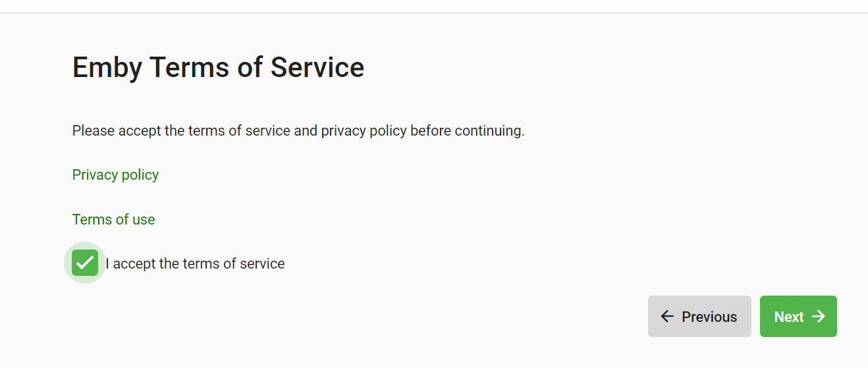This screenshot has height=368, width=868.
Task: Read the Emby terms of use
Action: [113, 219]
